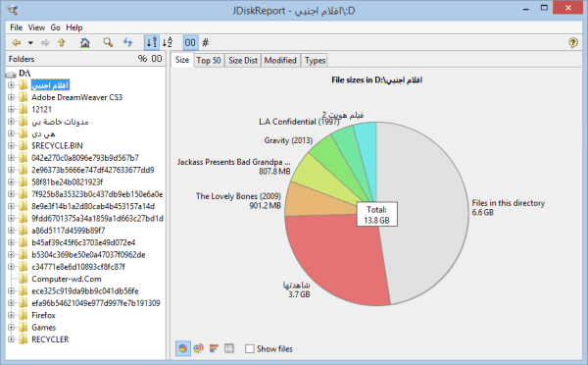Click the magnifier scan icon

point(108,42)
